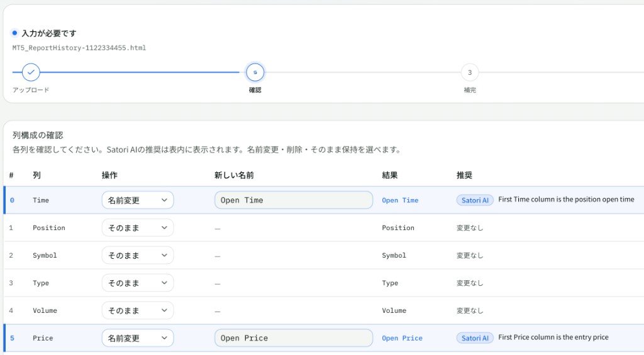Click the Position result cell
The height and width of the screenshot is (355, 644).
coord(398,228)
